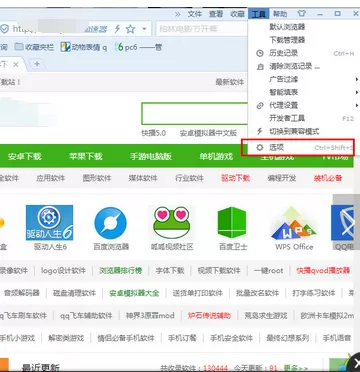Select 选项 in the tools menu

(298, 147)
